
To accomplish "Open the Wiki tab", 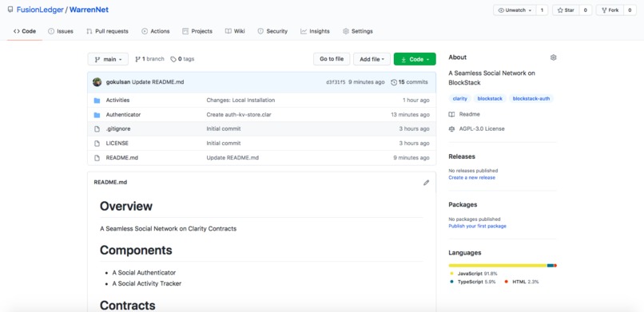I will click(x=235, y=31).
